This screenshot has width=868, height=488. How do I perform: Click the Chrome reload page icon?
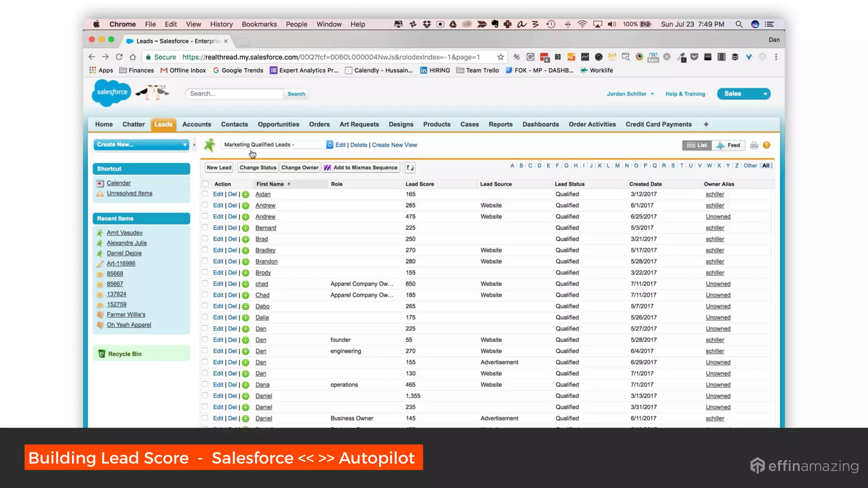click(119, 57)
